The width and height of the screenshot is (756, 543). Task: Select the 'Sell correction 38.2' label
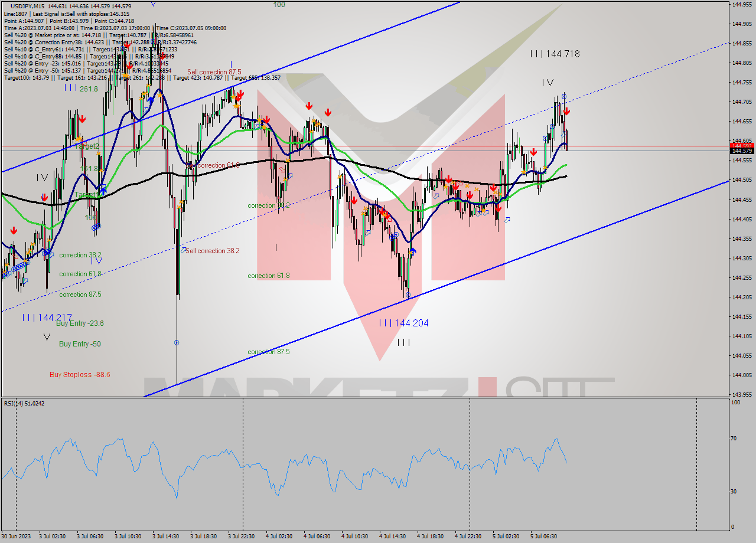click(212, 251)
